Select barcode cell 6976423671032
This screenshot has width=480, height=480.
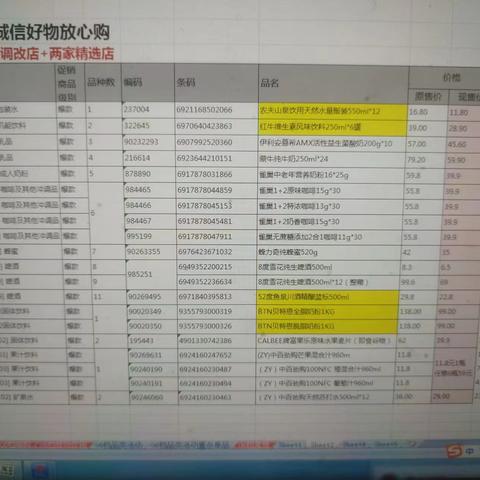pos(217,252)
